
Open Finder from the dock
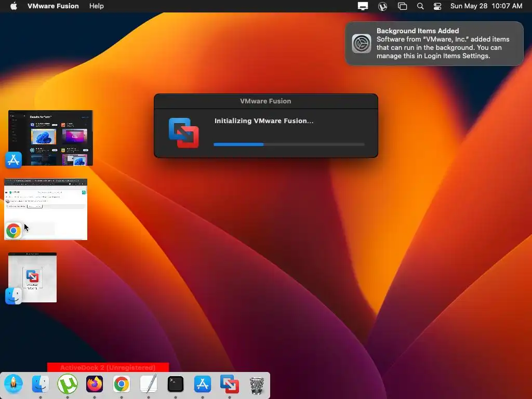pos(41,384)
